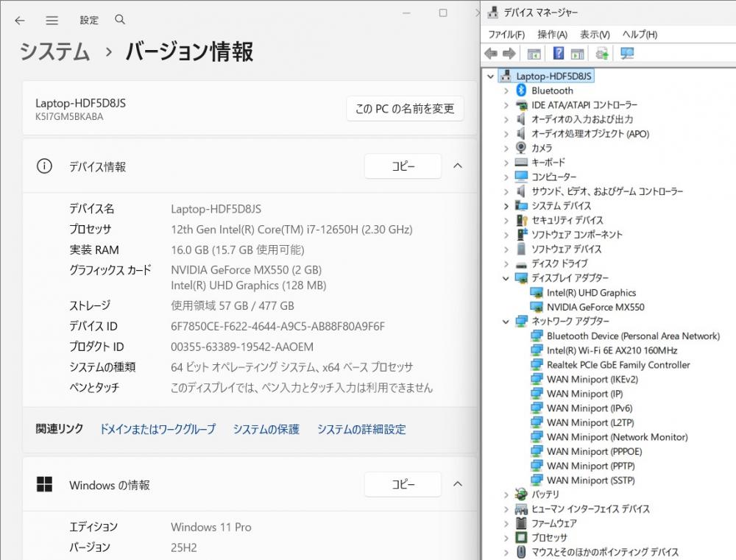Expand システム デバイス category
Viewport: 736px width, 560px height.
point(506,206)
